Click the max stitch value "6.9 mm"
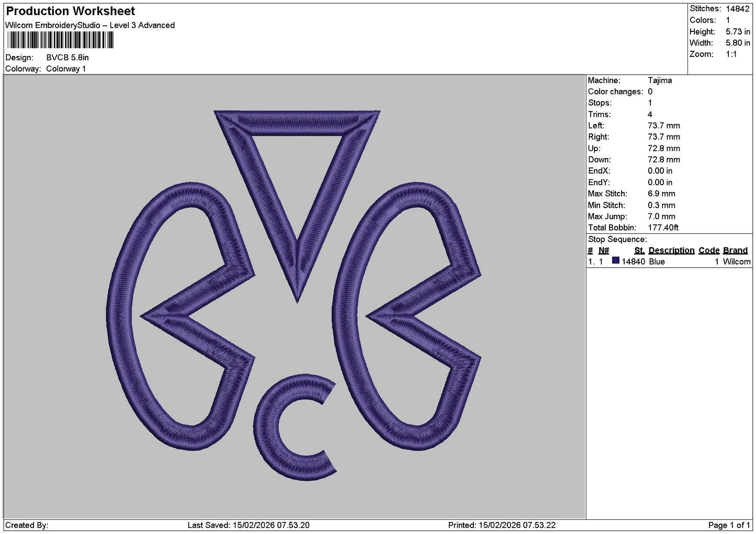This screenshot has width=756, height=534. pyautogui.click(x=661, y=194)
